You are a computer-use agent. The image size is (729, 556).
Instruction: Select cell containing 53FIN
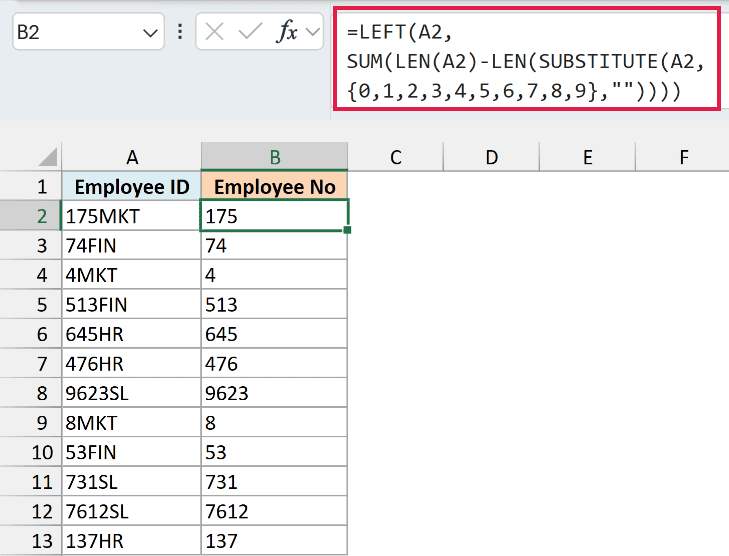[x=132, y=452]
